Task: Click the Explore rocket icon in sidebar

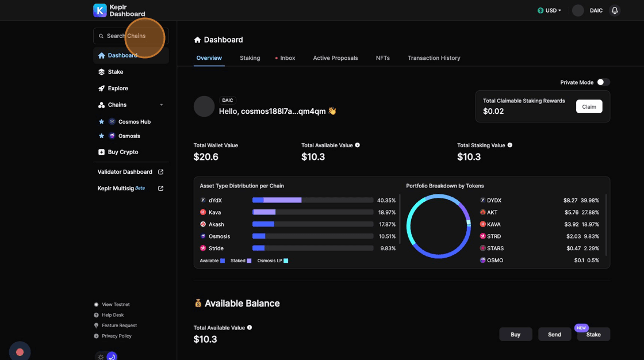Action: [102, 89]
